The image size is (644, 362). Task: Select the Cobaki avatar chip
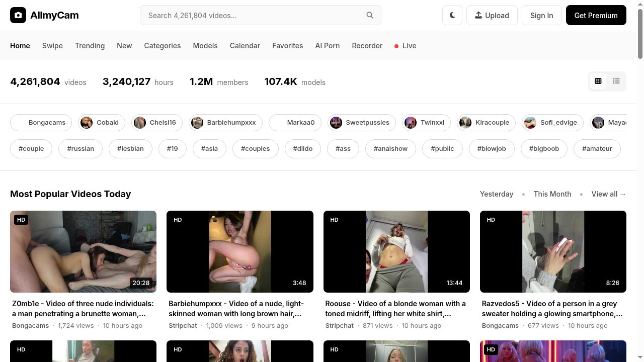click(100, 123)
